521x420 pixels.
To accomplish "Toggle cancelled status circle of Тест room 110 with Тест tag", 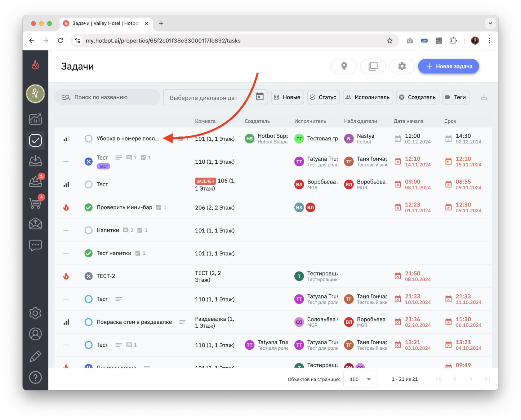I will [88, 161].
